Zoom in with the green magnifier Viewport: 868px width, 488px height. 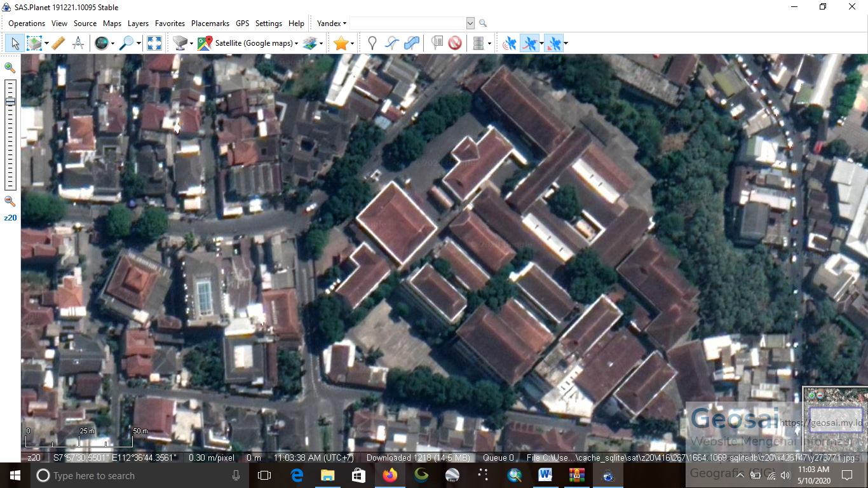pyautogui.click(x=10, y=67)
